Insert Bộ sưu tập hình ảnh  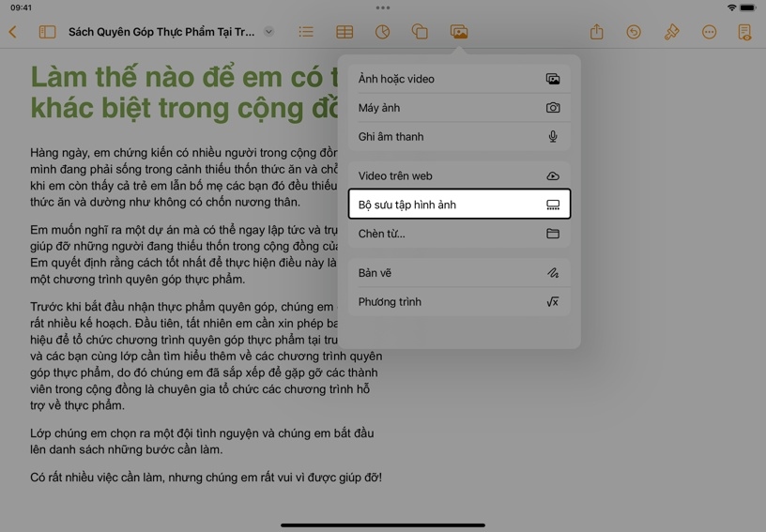pyautogui.click(x=459, y=205)
